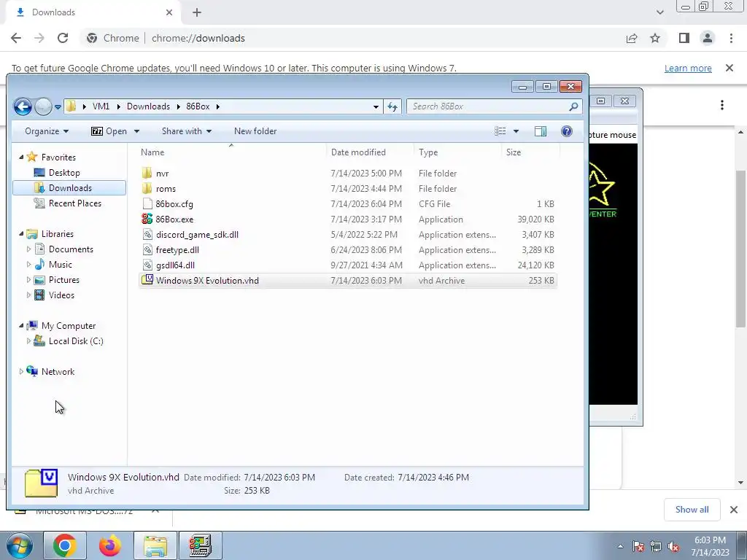Collapse the Favorites tree section

tap(21, 157)
